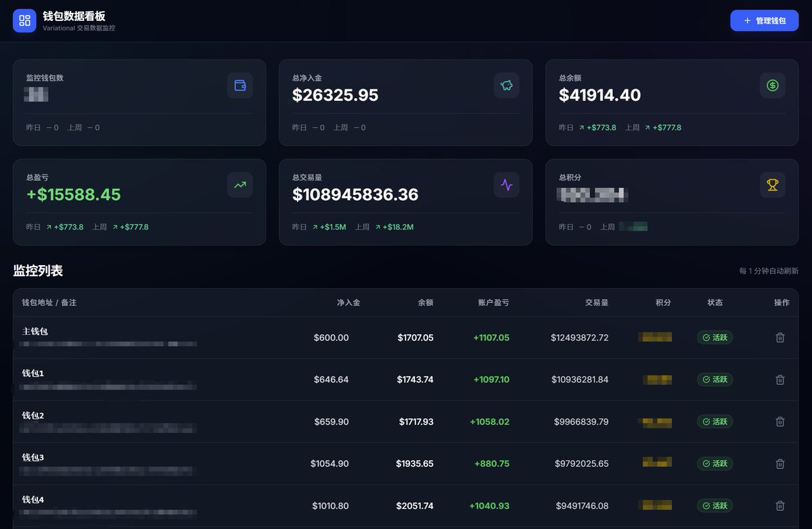Click the 活跃 status badge for 钱包3
The image size is (812, 529).
pos(715,463)
